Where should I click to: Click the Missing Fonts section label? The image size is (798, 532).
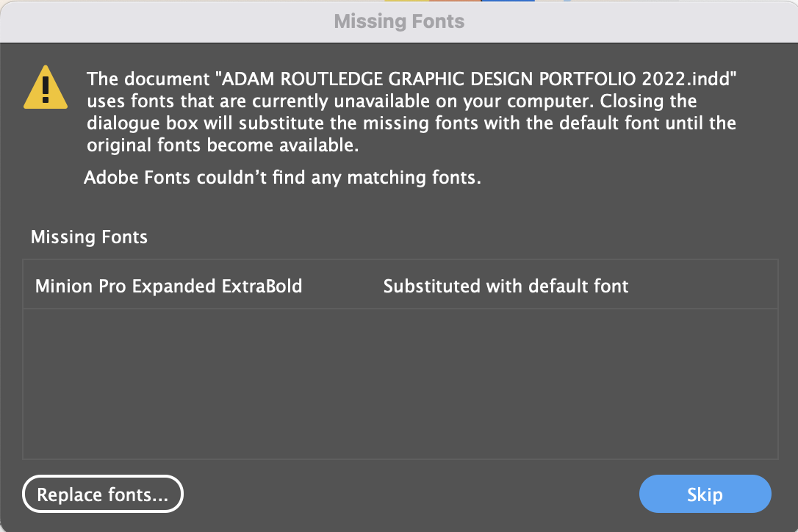(88, 237)
